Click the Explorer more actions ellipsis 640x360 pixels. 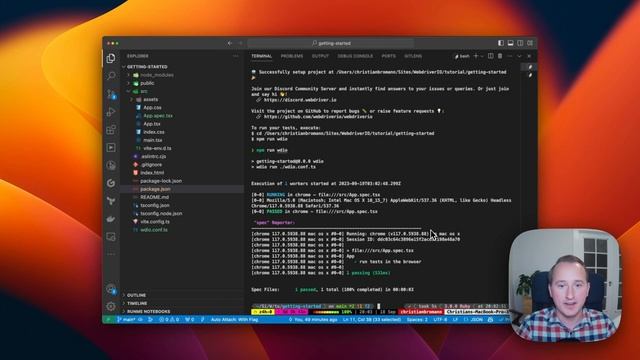click(x=236, y=56)
